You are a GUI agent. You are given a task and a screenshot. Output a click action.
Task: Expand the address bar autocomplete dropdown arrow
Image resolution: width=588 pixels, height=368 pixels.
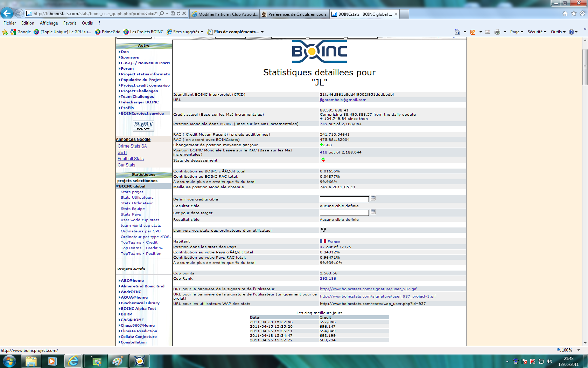tap(167, 14)
